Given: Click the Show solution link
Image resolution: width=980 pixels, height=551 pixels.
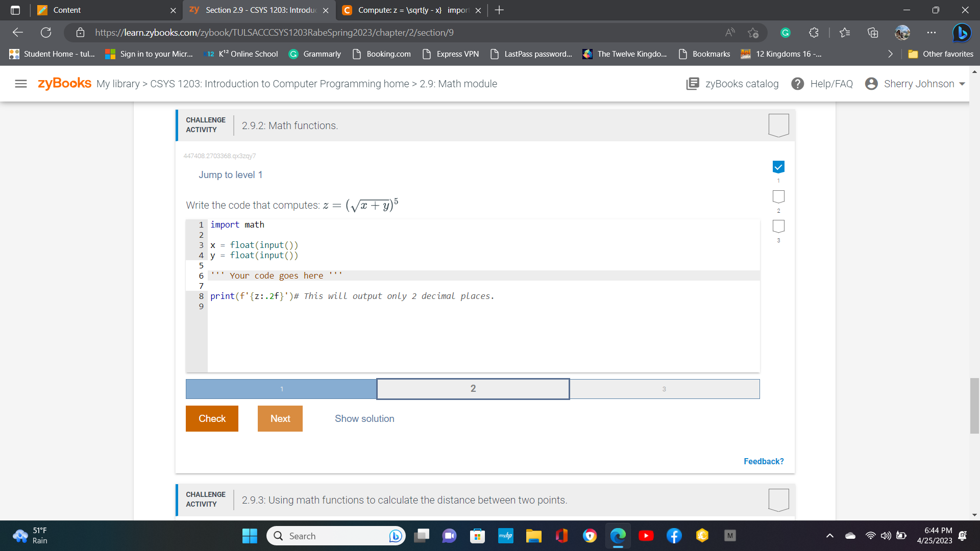Looking at the screenshot, I should tap(364, 418).
